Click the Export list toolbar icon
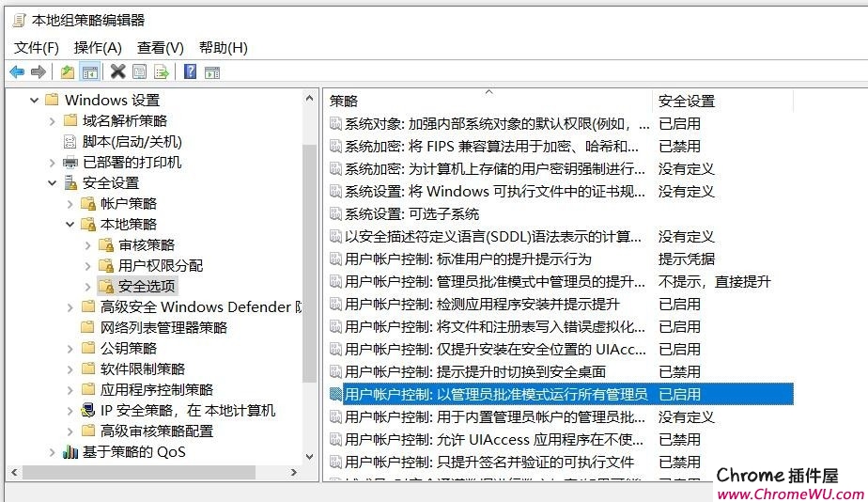Image resolution: width=868 pixels, height=502 pixels. 162,71
